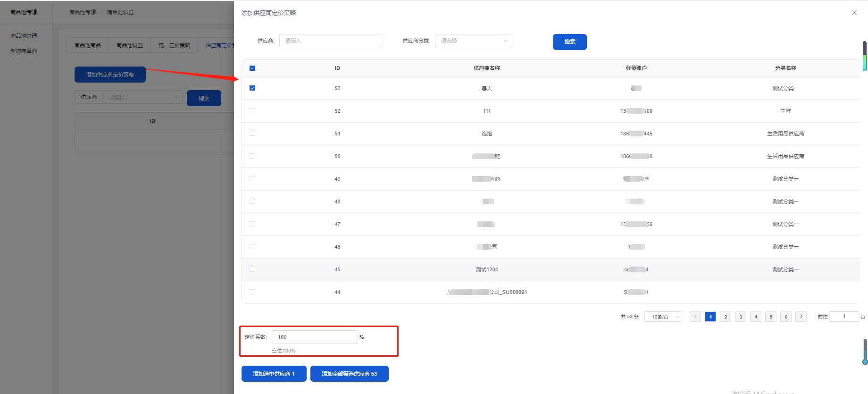Jump to page 6 in pagination
The image size is (868, 394).
pyautogui.click(x=786, y=317)
